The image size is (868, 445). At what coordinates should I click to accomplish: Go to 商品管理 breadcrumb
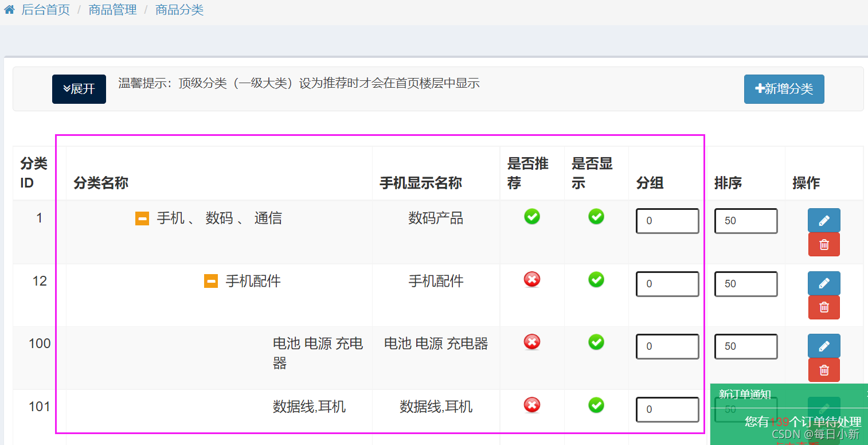tap(113, 10)
